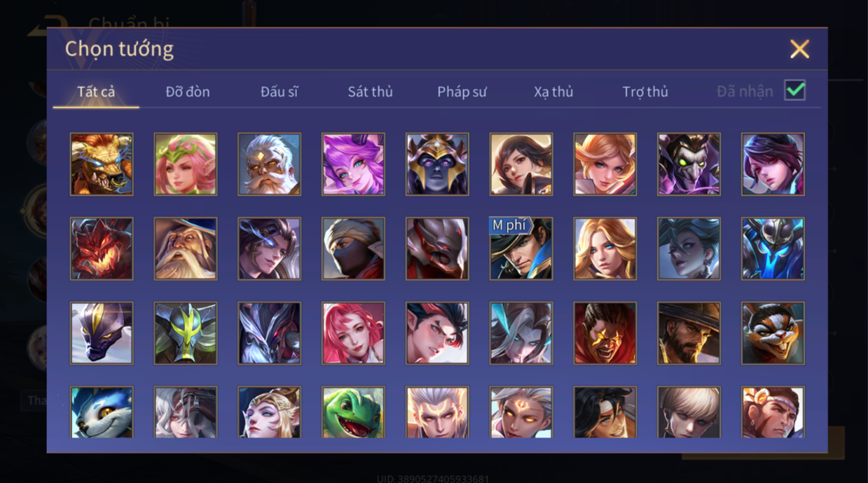Pick the white-bearded old man hero
The width and height of the screenshot is (868, 483).
pyautogui.click(x=269, y=164)
